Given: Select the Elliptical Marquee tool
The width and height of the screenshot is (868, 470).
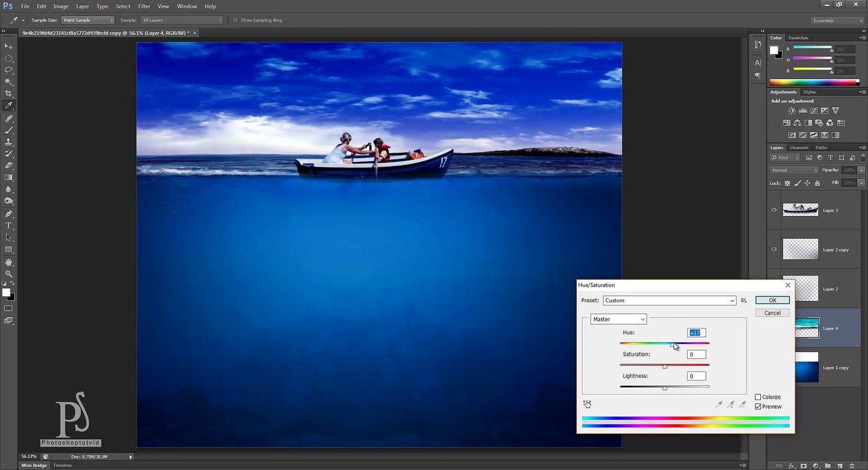Looking at the screenshot, I should [8, 58].
